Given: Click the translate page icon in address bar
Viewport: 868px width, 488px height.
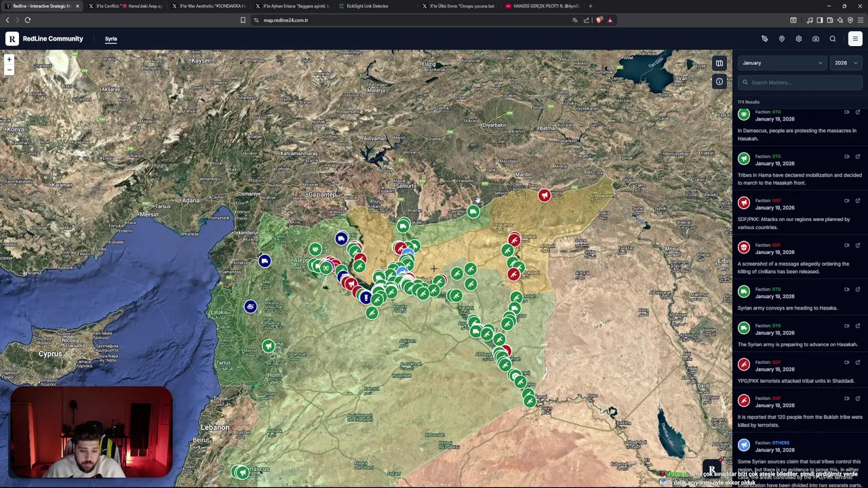Looking at the screenshot, I should [575, 20].
